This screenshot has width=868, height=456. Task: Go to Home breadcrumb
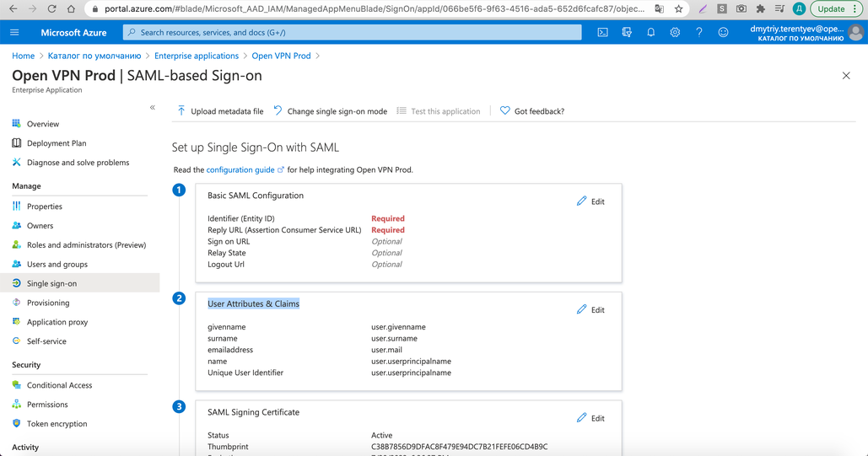(x=24, y=56)
